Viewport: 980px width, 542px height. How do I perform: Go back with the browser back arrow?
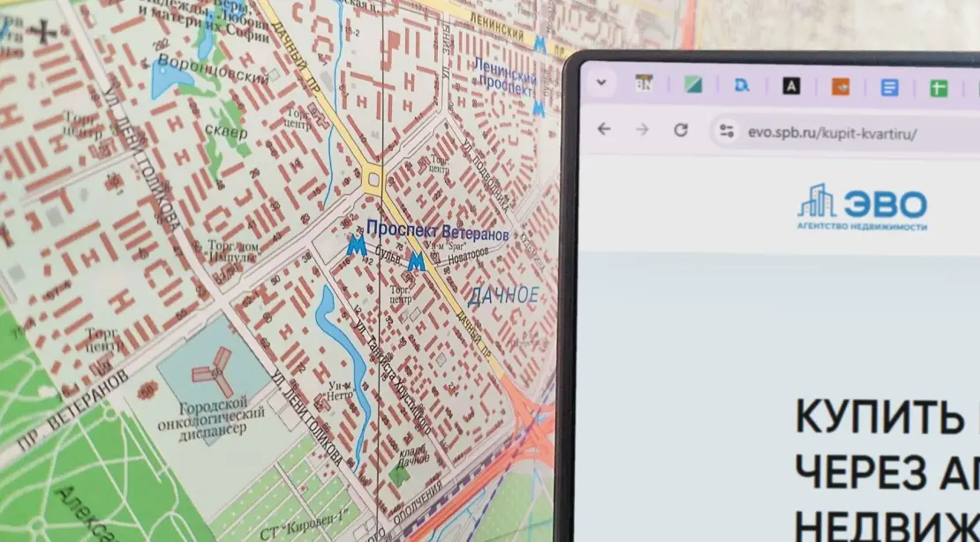coord(603,129)
